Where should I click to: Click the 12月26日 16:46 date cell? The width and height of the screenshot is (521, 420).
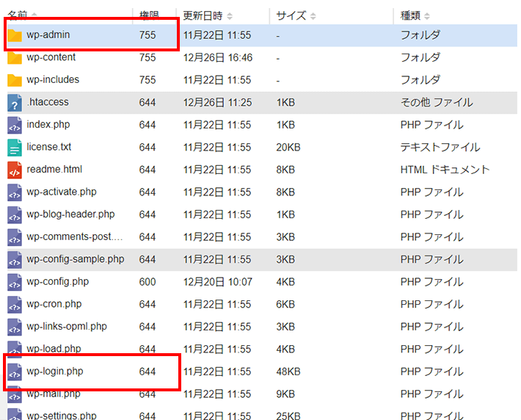pos(218,57)
